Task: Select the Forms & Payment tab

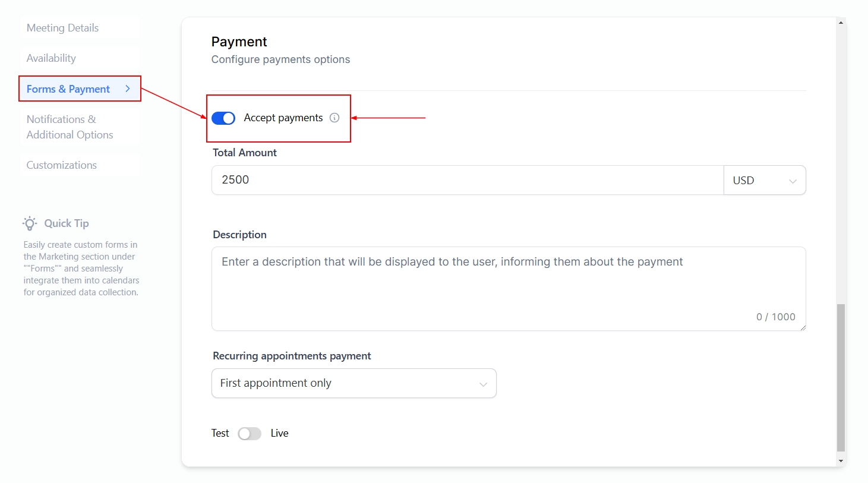Action: tap(68, 89)
